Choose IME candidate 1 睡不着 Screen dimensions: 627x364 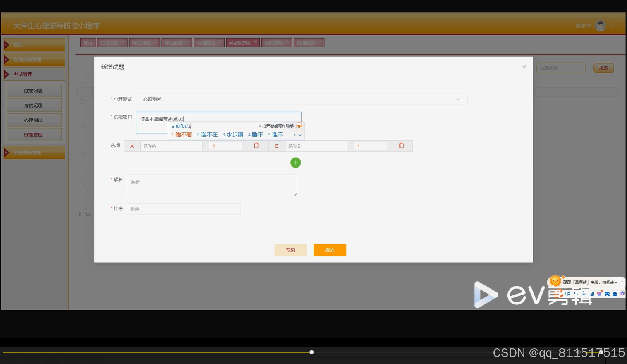(182, 135)
